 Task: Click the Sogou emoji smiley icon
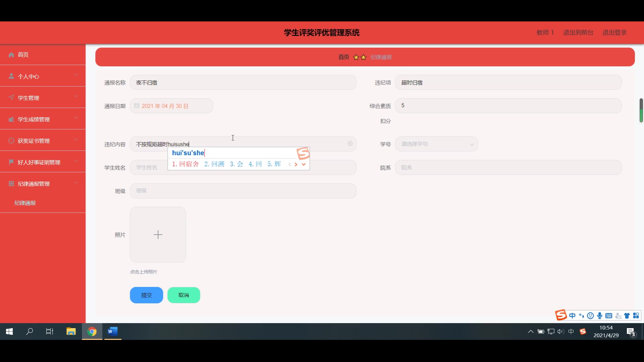pyautogui.click(x=590, y=315)
